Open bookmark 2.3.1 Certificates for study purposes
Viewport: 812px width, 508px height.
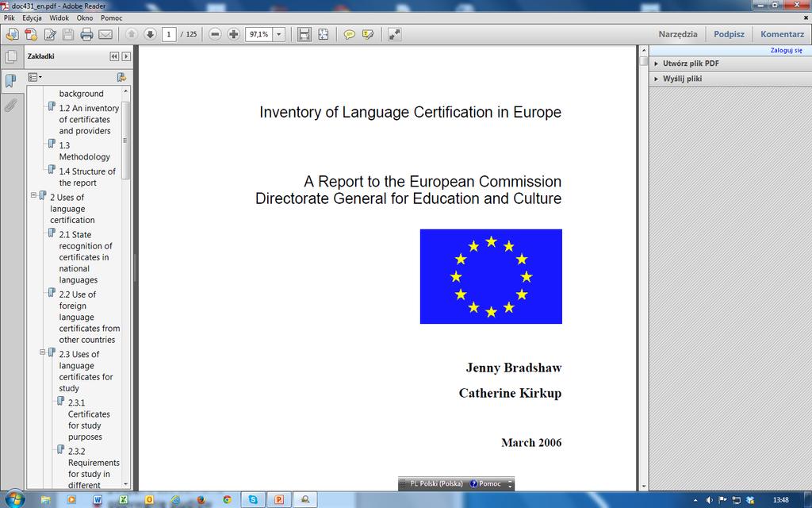pyautogui.click(x=89, y=419)
